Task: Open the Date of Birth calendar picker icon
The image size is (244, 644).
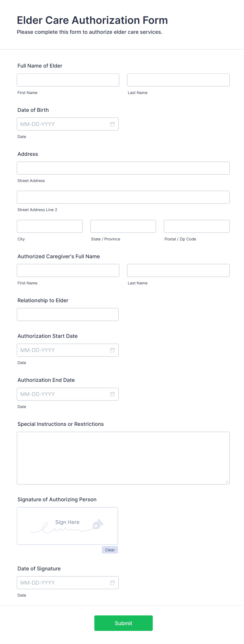Action: [112, 124]
